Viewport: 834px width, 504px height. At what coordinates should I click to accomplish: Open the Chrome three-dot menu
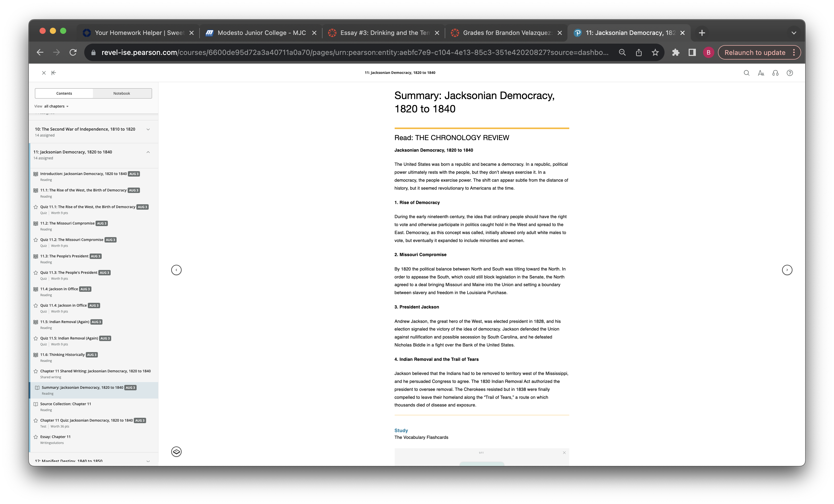(x=794, y=52)
